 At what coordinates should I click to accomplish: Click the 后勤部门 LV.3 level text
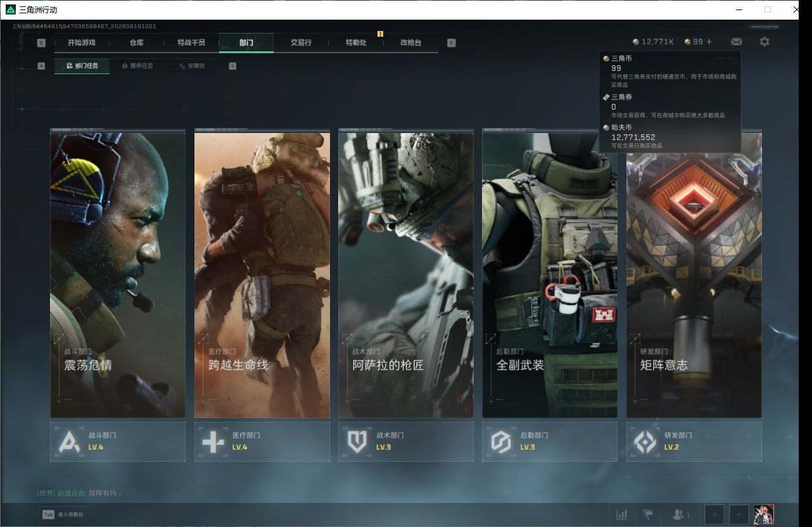click(528, 447)
